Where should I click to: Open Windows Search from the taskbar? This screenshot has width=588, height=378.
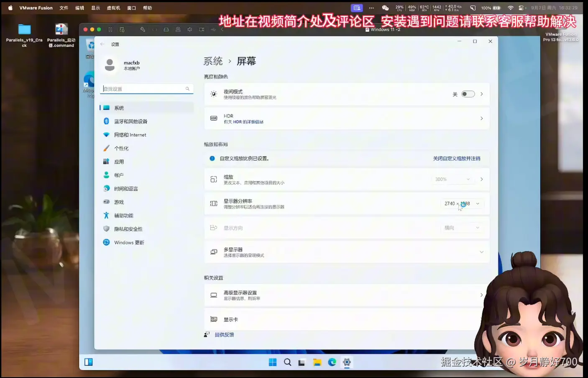point(287,362)
